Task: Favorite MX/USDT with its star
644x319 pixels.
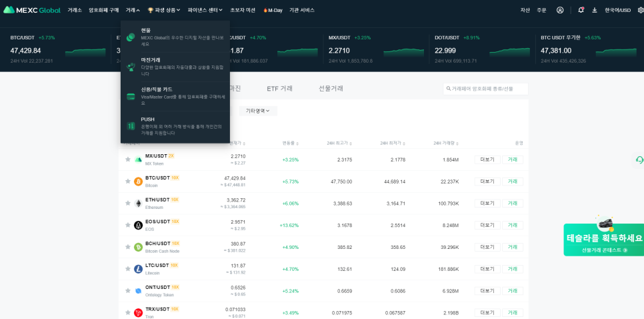Action: pos(128,159)
